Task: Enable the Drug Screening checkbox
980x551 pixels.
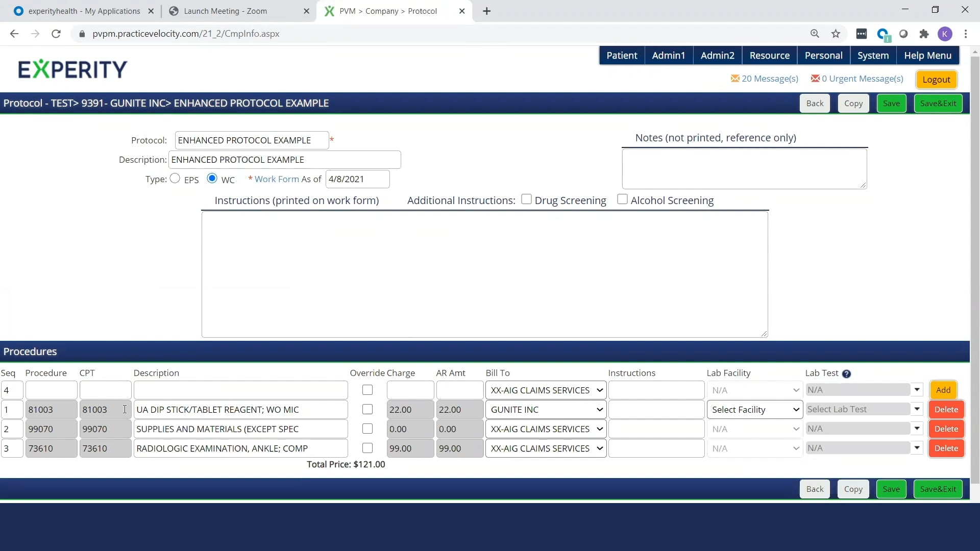Action: pos(526,199)
